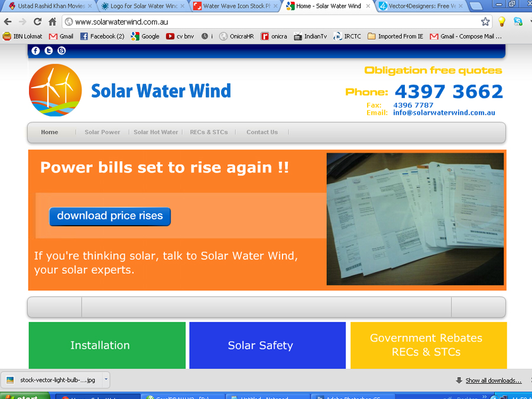532x399 pixels.
Task: Click the Obligation free quotes text
Action: tap(433, 70)
